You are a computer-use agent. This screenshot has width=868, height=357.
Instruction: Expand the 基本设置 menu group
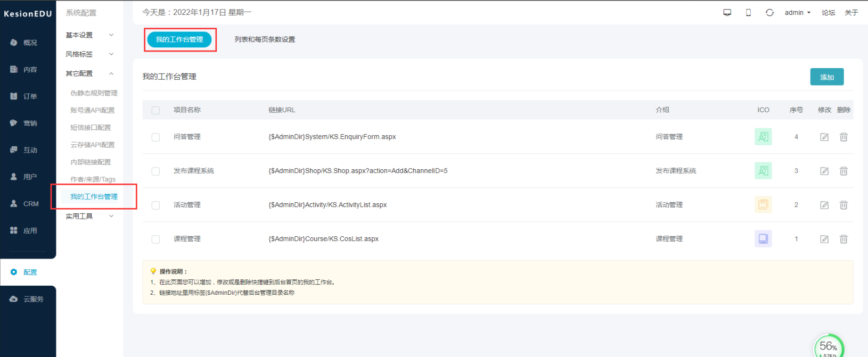click(x=89, y=35)
